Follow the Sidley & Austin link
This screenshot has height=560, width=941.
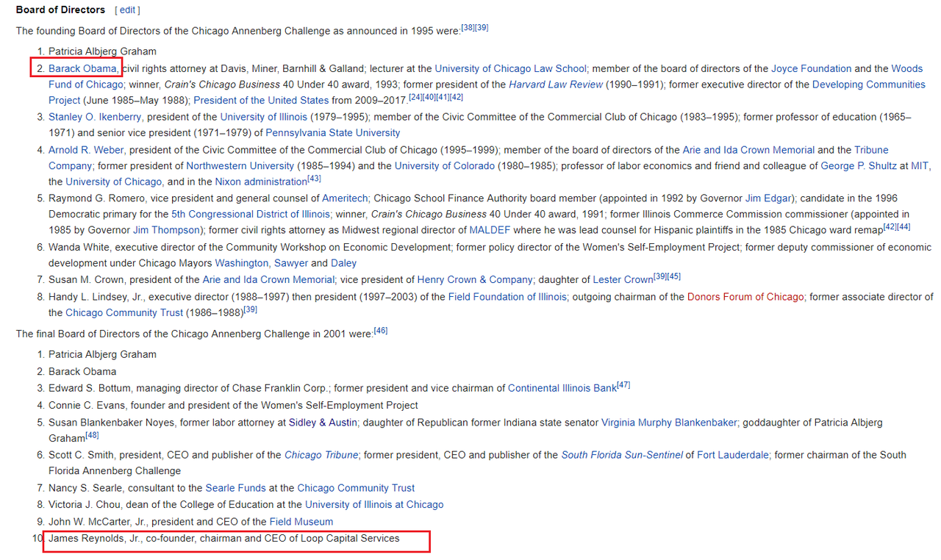click(x=323, y=423)
